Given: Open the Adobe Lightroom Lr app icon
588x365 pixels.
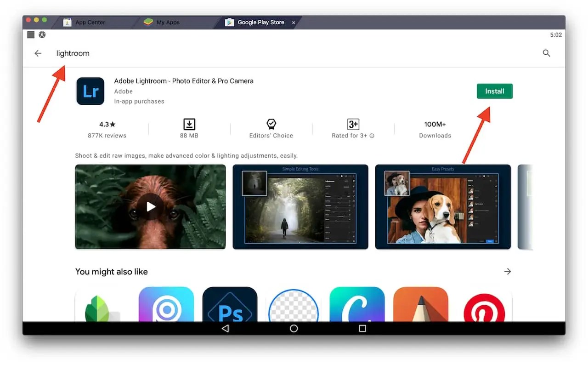Looking at the screenshot, I should tap(90, 91).
